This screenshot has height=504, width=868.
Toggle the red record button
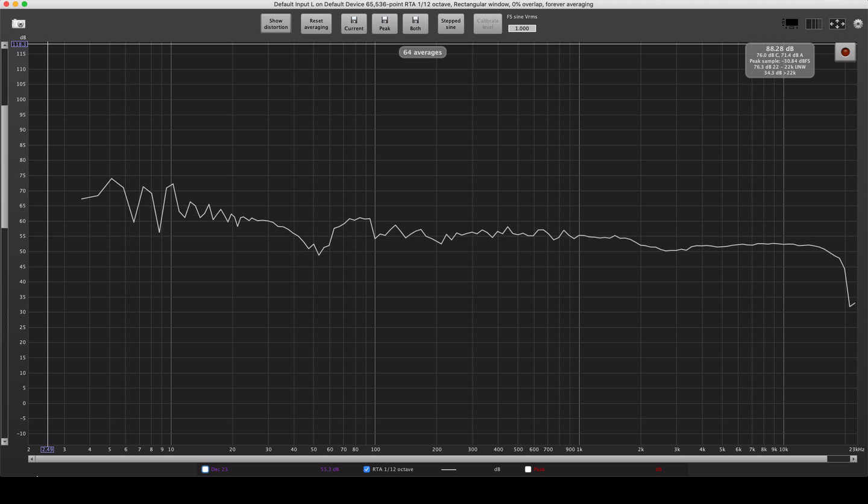[845, 52]
